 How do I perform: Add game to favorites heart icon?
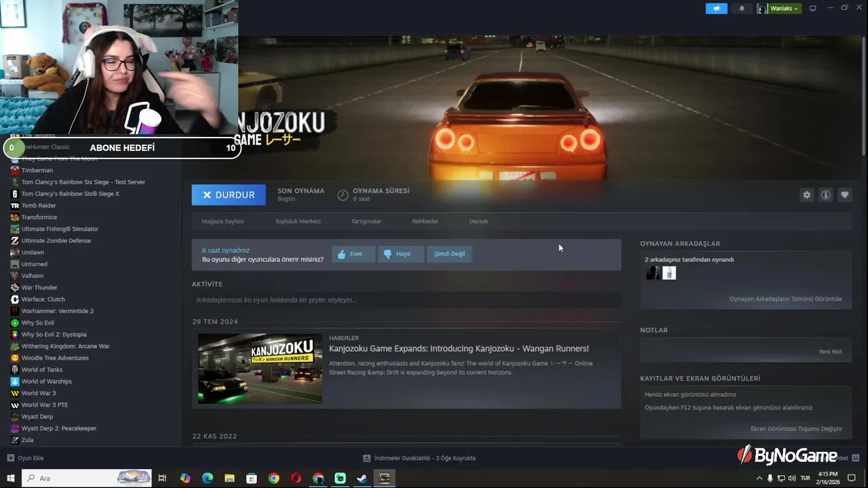click(844, 195)
